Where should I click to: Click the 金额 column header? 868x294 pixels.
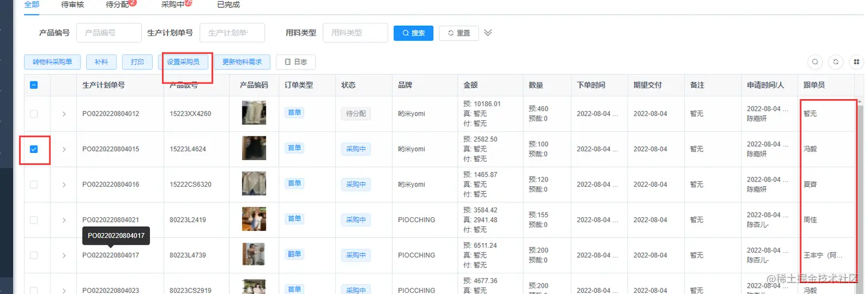tap(471, 85)
